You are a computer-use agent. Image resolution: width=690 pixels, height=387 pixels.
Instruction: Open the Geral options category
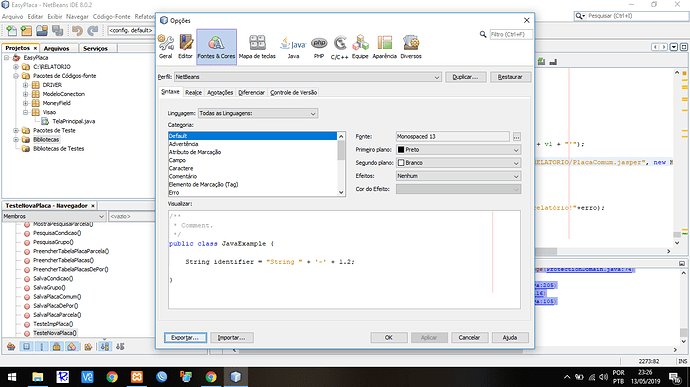coord(165,47)
